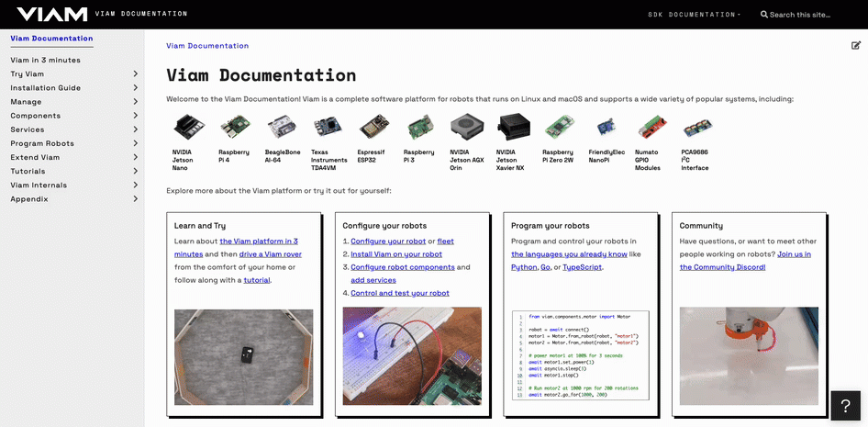Follow the Configure your robot link

tap(388, 242)
